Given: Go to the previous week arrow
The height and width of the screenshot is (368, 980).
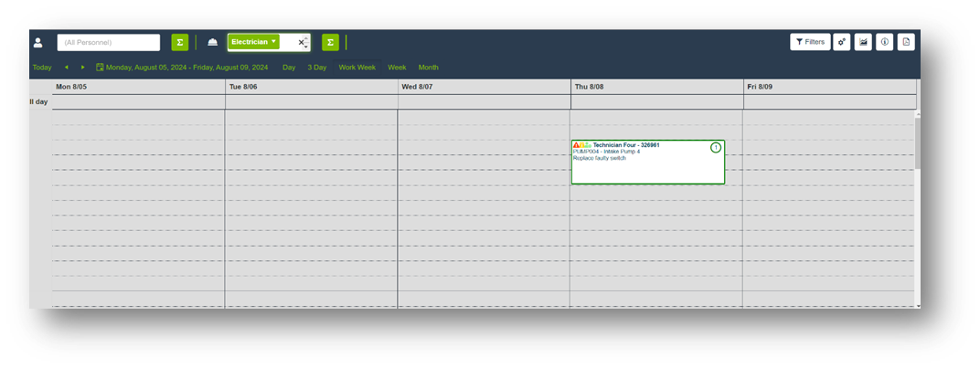Looking at the screenshot, I should coord(66,68).
